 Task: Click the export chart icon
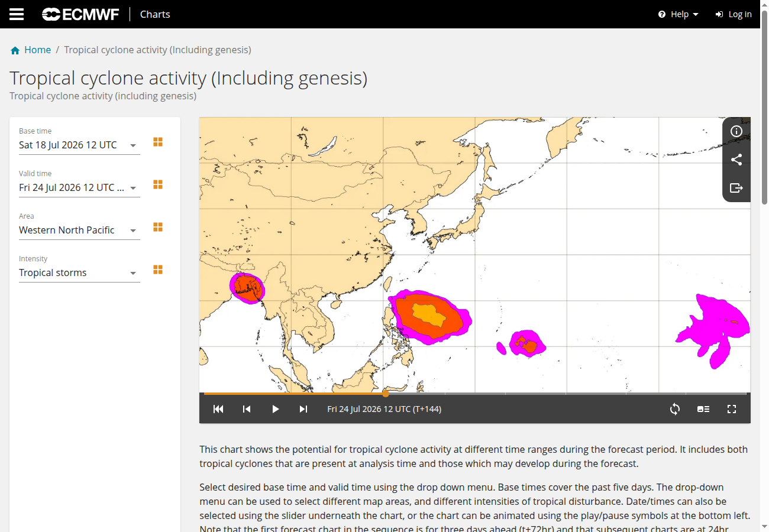[736, 188]
